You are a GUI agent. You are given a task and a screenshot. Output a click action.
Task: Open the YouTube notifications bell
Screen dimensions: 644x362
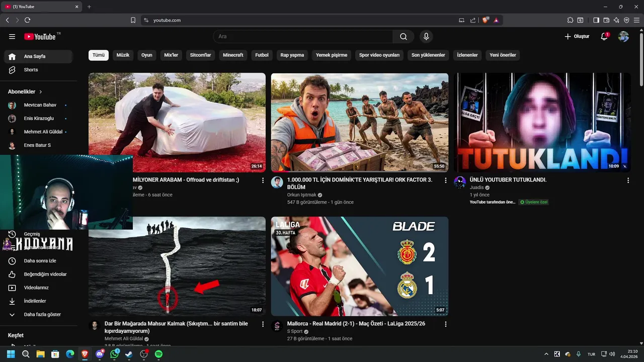[604, 37]
